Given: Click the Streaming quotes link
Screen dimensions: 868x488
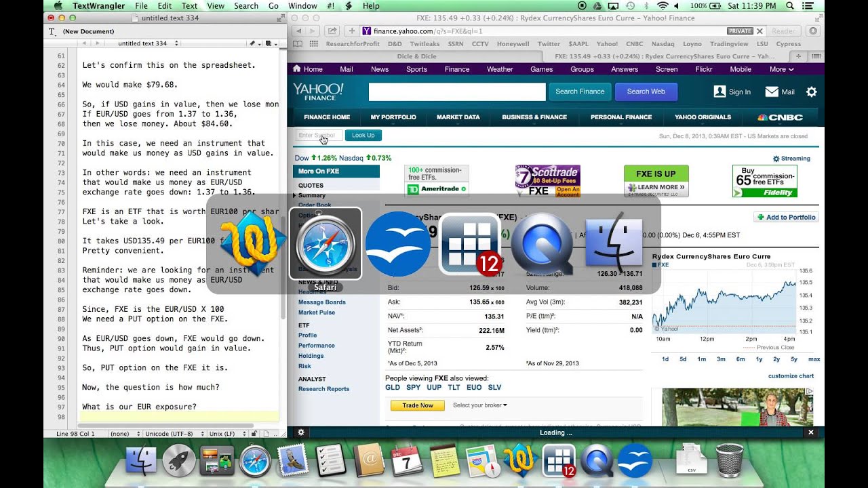Looking at the screenshot, I should (791, 159).
